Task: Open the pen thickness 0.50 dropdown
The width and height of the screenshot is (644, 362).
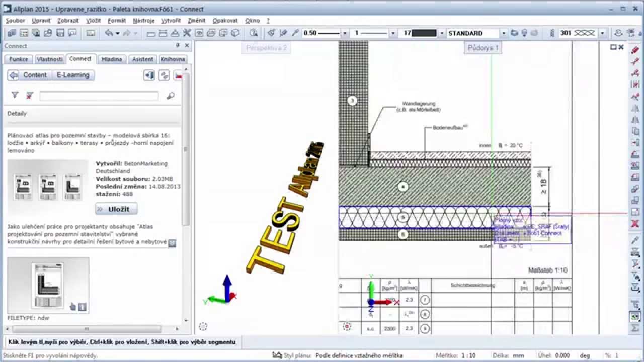Action: 345,33
